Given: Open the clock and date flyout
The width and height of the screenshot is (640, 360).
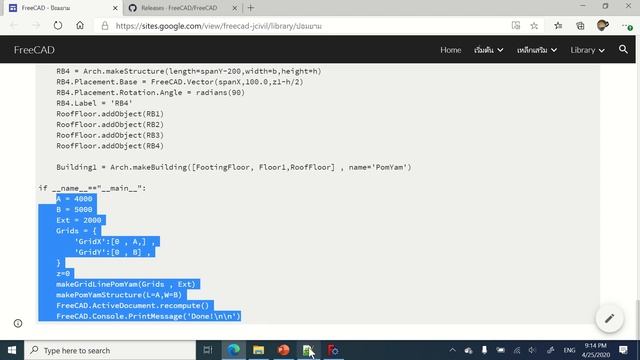Looking at the screenshot, I should point(596,350).
